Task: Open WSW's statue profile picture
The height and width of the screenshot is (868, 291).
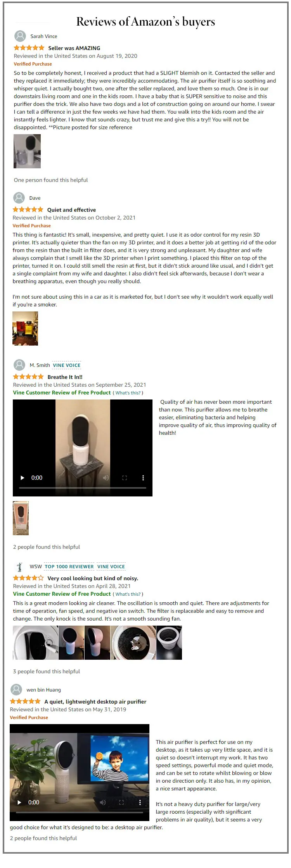Action: coord(19,566)
